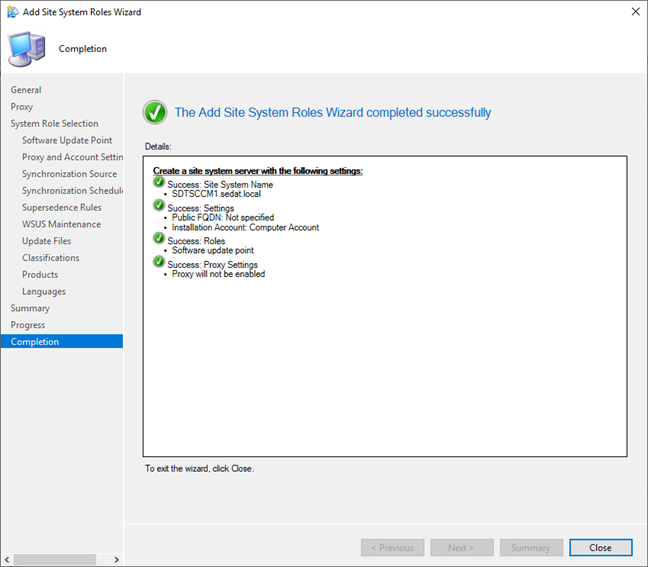Click the wizard completed successfully heading
The width and height of the screenshot is (648, 567).
tap(333, 112)
